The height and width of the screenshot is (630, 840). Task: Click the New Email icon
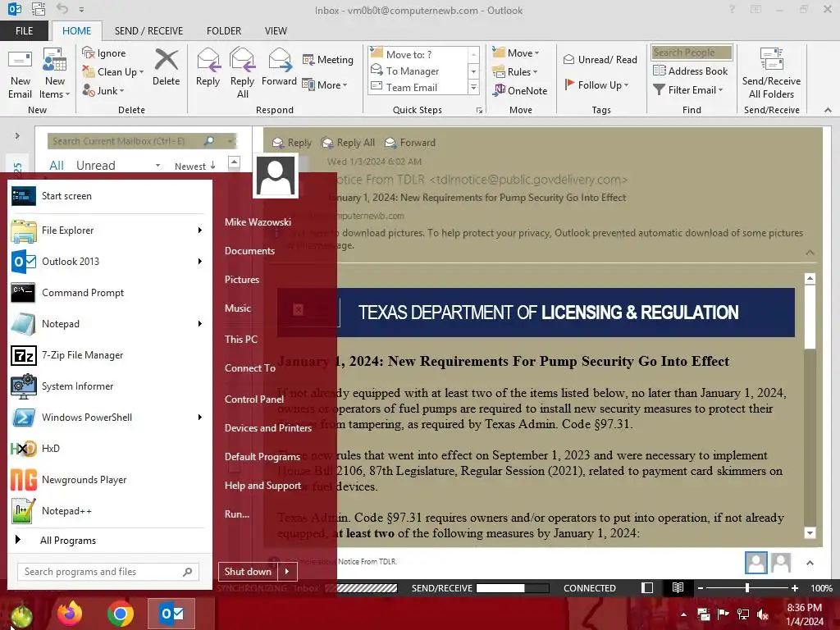coord(20,74)
